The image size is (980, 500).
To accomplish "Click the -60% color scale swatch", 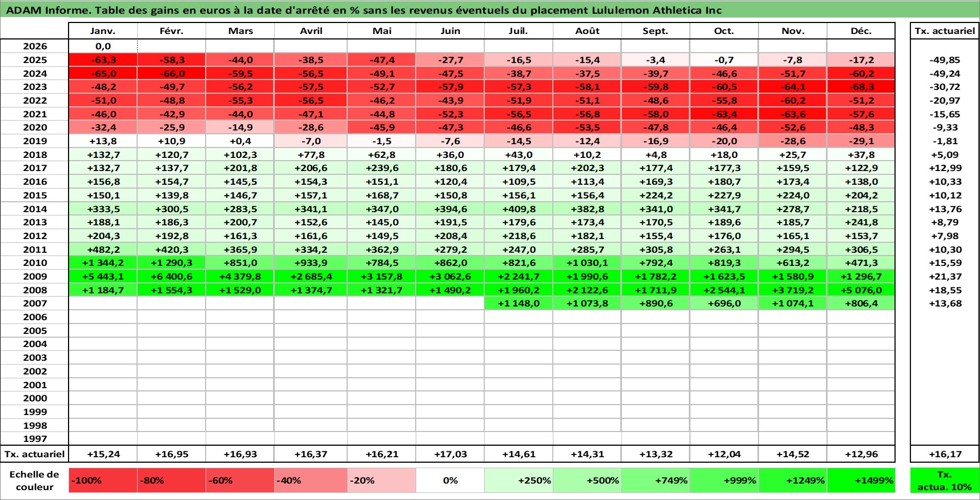I will click(240, 480).
